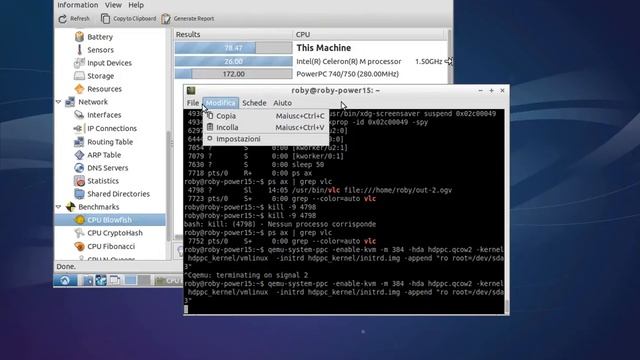Open the File menu in terminal
This screenshot has width=640, height=360.
coord(193,103)
